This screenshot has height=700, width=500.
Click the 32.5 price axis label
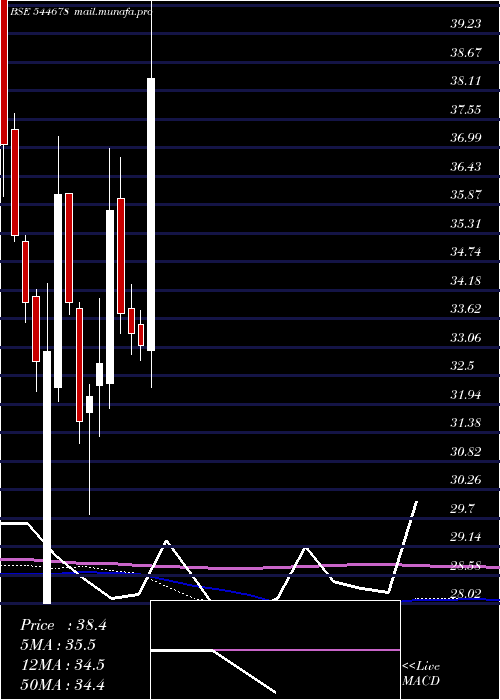[x=462, y=366]
